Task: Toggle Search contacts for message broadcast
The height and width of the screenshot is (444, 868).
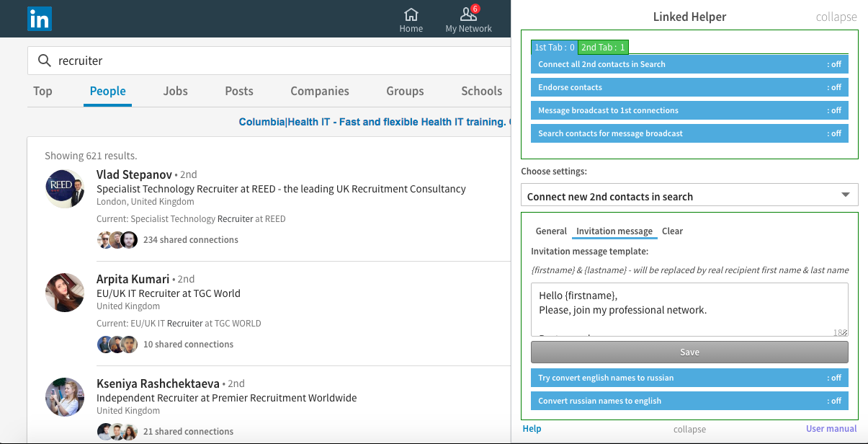Action: [689, 133]
